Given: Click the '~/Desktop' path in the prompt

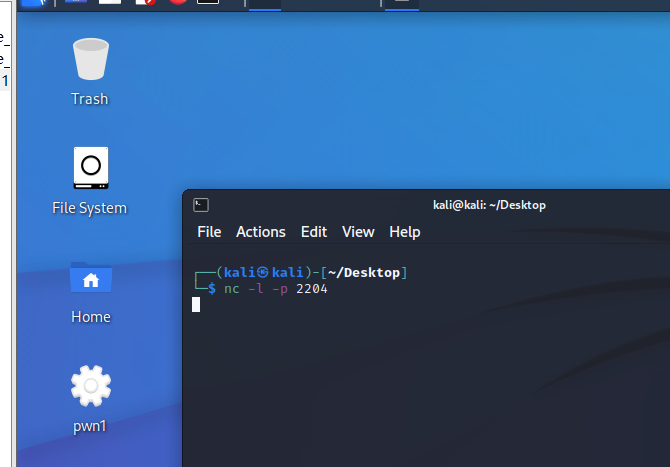Looking at the screenshot, I should coord(364,273).
